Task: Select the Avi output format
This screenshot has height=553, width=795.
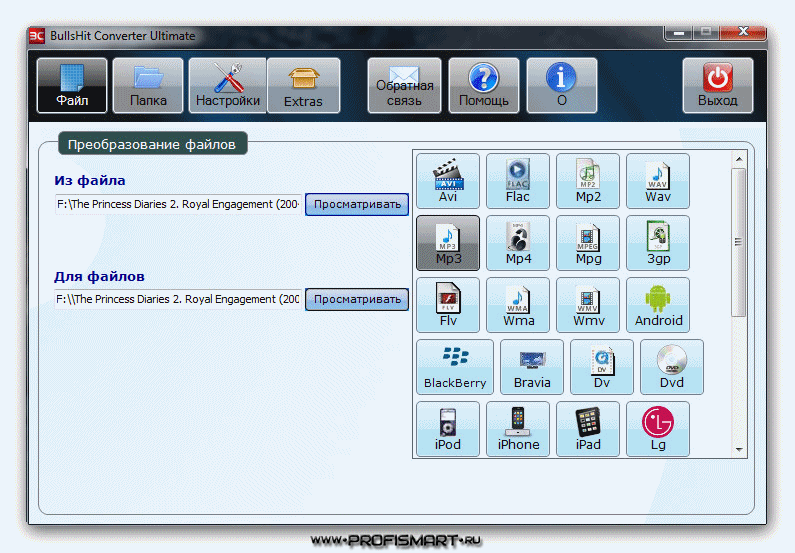Action: coord(448,181)
